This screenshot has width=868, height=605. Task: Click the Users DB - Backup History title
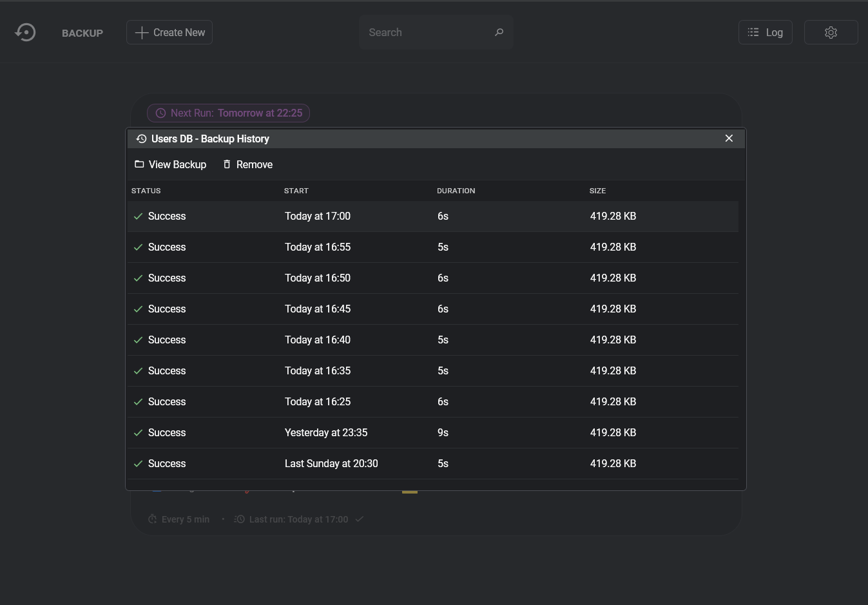click(x=210, y=139)
